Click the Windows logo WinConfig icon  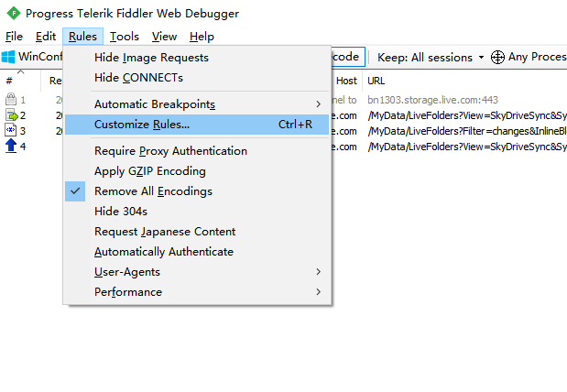pyautogui.click(x=8, y=57)
